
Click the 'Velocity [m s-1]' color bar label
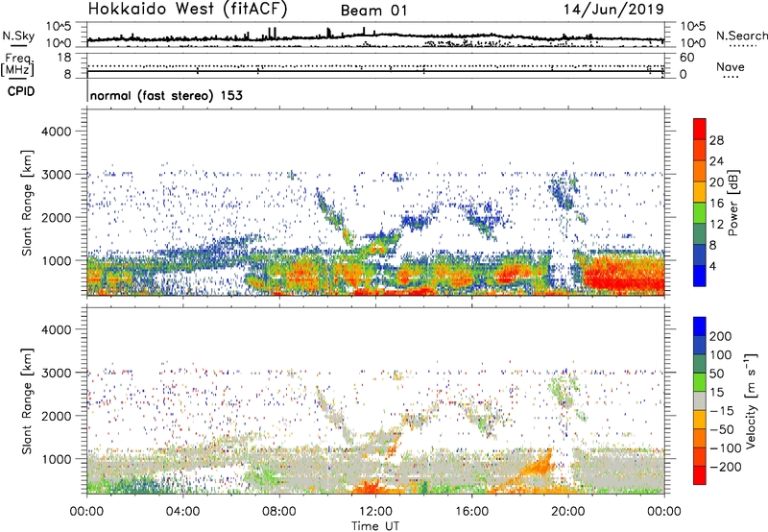[x=751, y=400]
